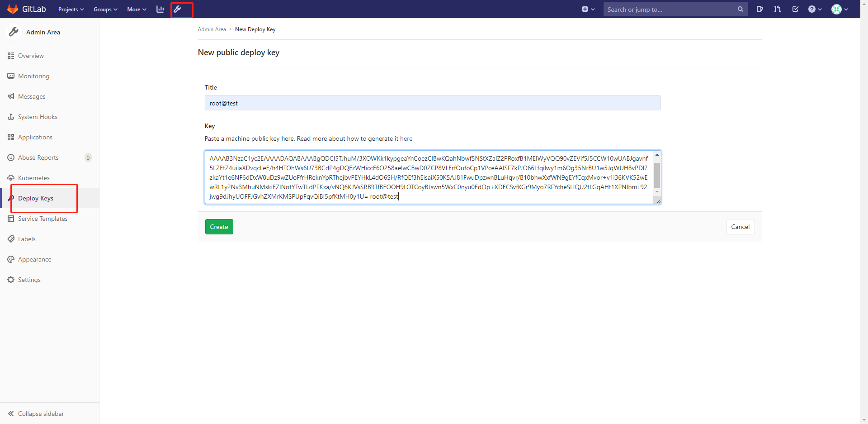Click the Key textarea scrollbar thumb
Image resolution: width=868 pixels, height=424 pixels.
tap(657, 175)
